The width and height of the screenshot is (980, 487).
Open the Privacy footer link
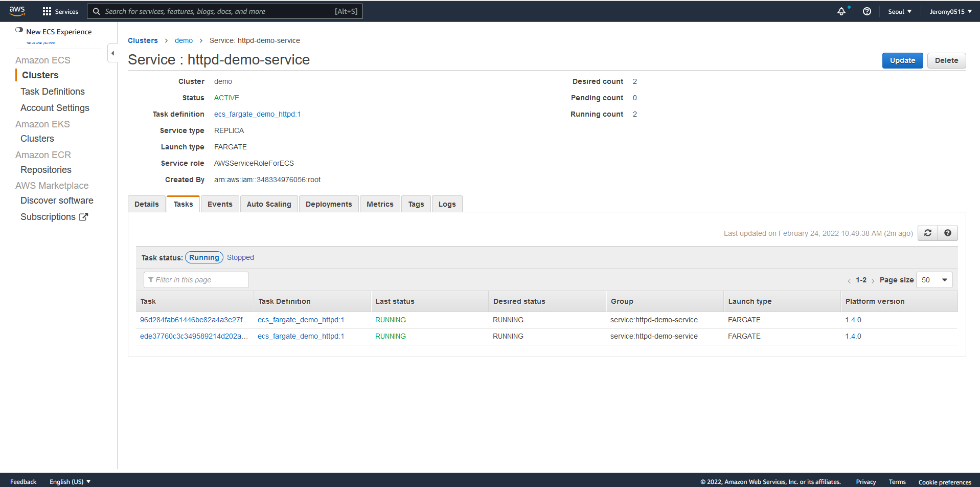(866, 482)
